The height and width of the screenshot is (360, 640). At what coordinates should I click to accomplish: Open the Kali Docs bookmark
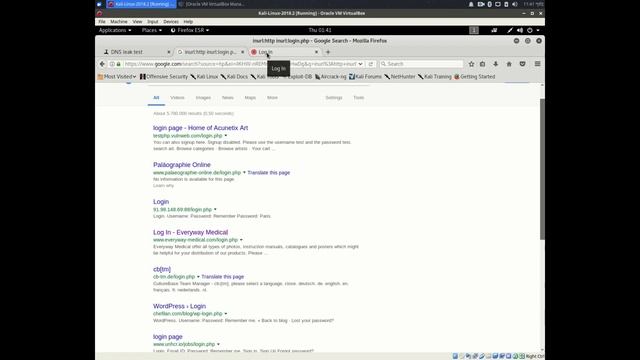(234, 77)
